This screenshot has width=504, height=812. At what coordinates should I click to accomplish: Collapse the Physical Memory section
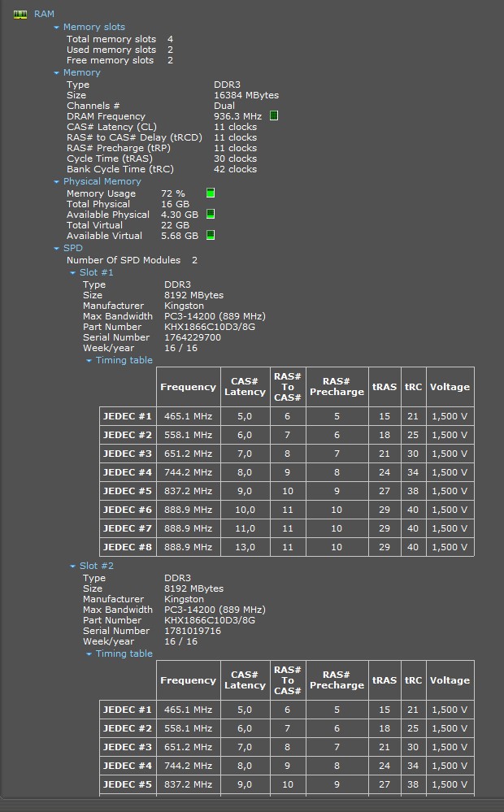56,182
